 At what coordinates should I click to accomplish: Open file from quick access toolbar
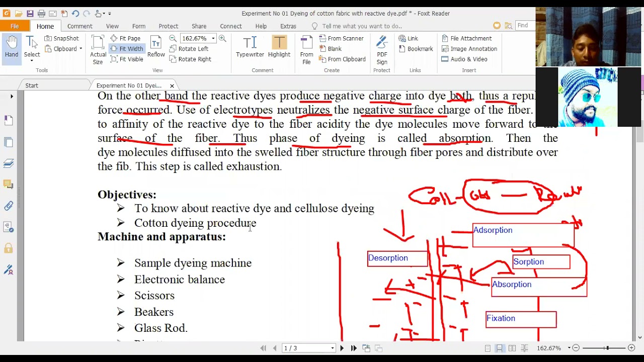[19, 14]
